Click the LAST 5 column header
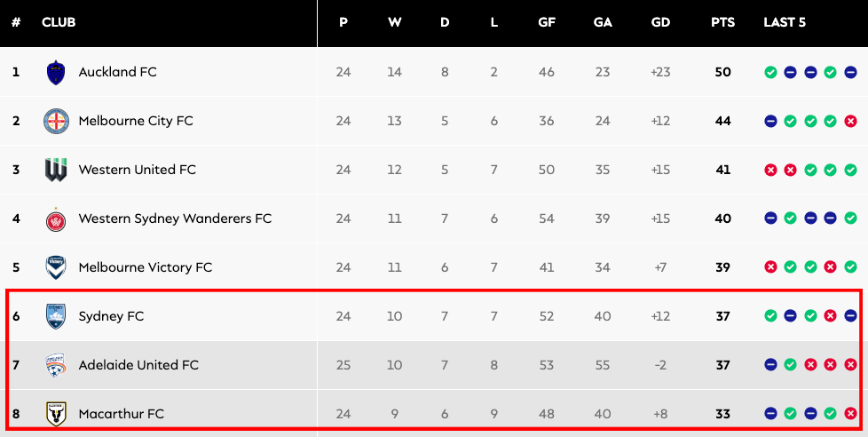The width and height of the screenshot is (868, 437). (x=785, y=22)
